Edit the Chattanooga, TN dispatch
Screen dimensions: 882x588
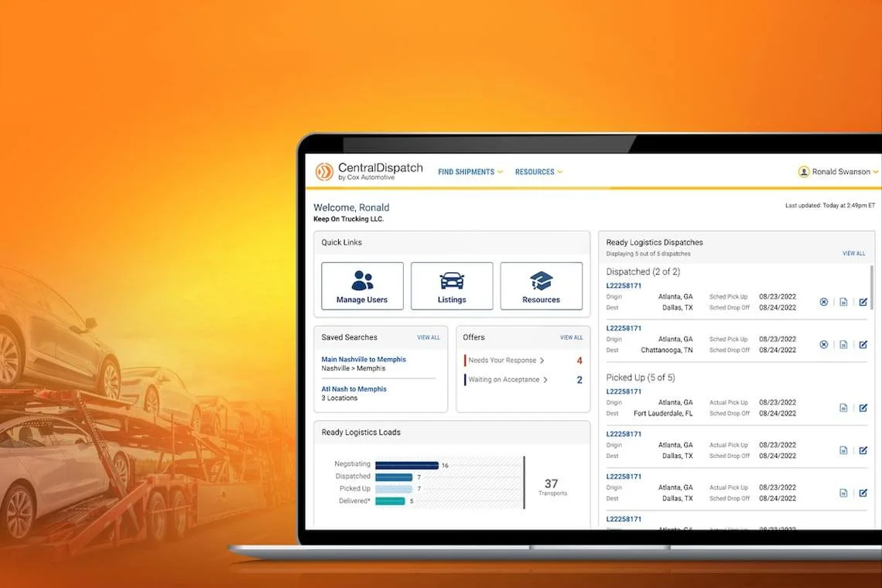click(863, 344)
